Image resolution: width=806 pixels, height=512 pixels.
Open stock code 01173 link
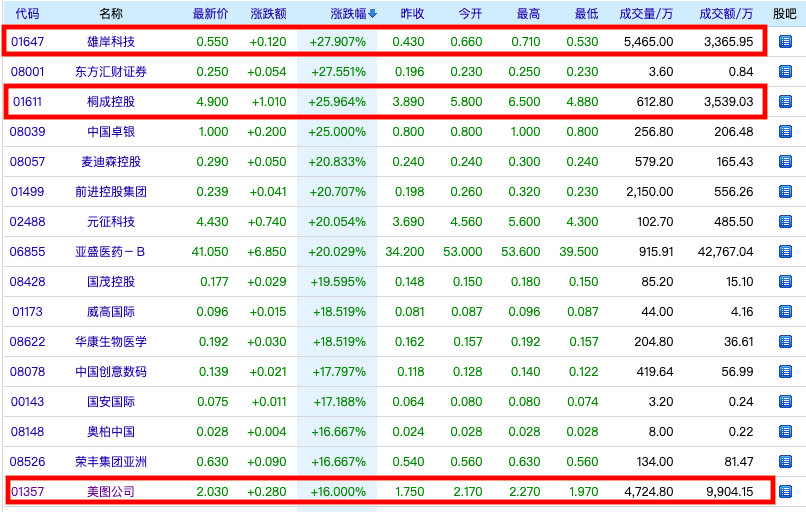click(27, 312)
